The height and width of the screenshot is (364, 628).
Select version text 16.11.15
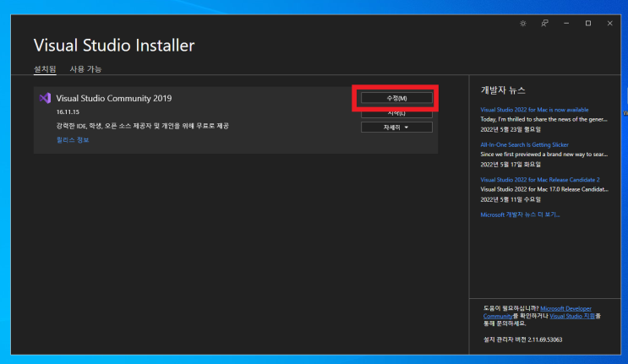(68, 112)
